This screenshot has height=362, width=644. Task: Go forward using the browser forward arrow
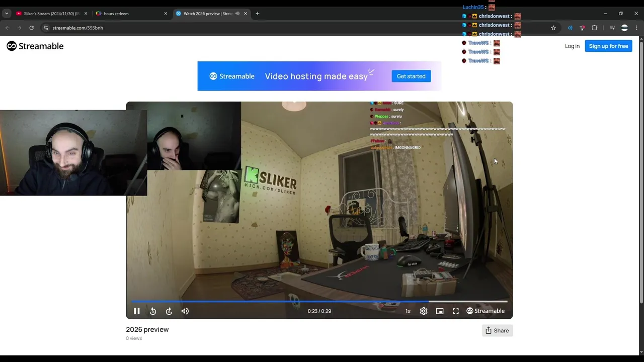pyautogui.click(x=19, y=28)
